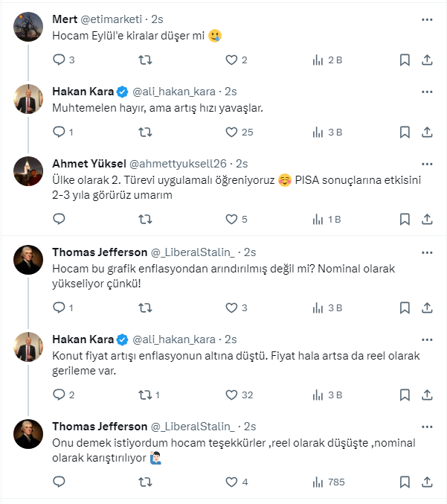This screenshot has height=504, width=447.
Task: Open the @etimarketi handle link
Action: click(119, 19)
